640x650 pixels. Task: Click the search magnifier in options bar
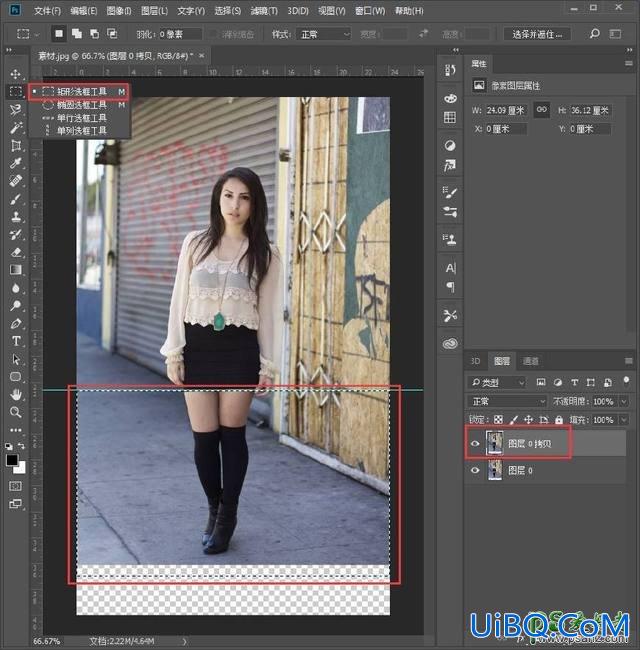pos(594,34)
